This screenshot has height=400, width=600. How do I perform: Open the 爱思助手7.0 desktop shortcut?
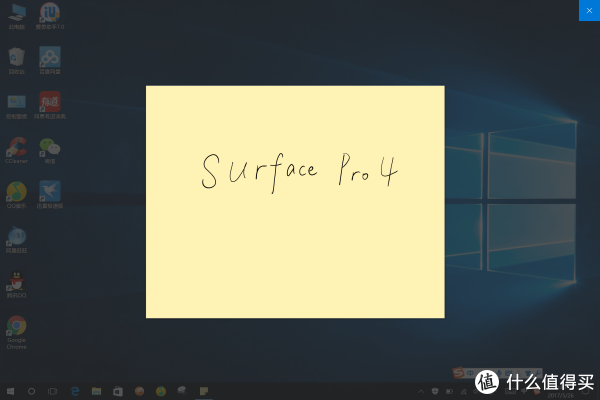coord(50,16)
